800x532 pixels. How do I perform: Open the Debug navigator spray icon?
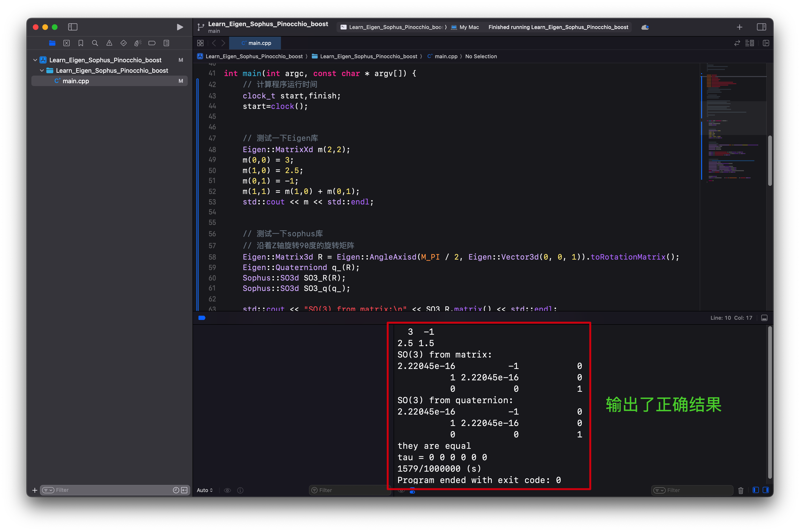(x=138, y=43)
